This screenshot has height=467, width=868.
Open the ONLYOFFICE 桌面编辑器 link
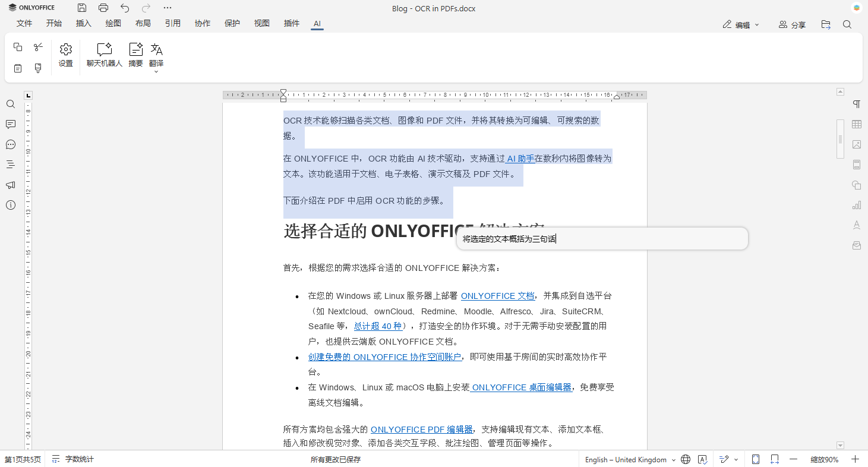click(521, 387)
